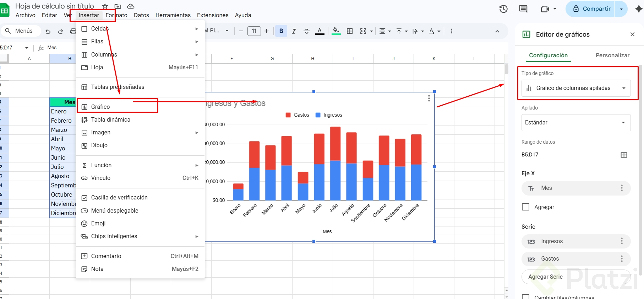Choose Menú desplegable entry

(x=140, y=210)
